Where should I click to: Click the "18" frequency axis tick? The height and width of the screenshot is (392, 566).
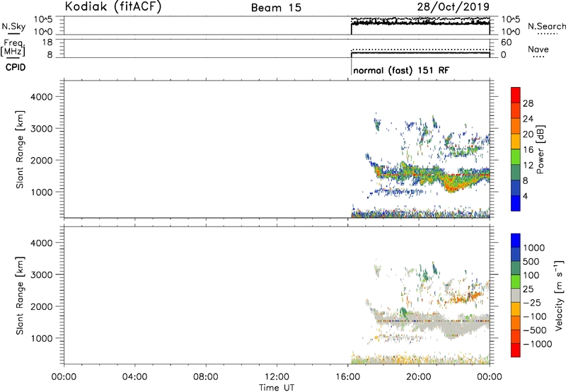click(x=47, y=42)
